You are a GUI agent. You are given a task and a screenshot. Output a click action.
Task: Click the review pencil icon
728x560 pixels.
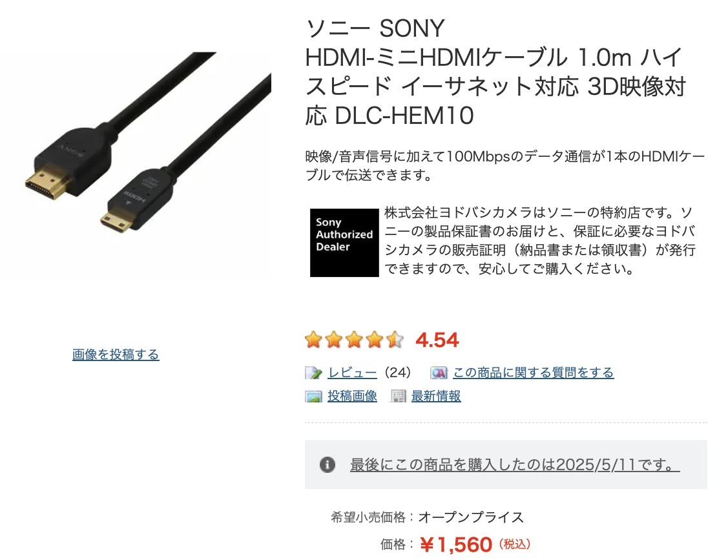pyautogui.click(x=313, y=373)
